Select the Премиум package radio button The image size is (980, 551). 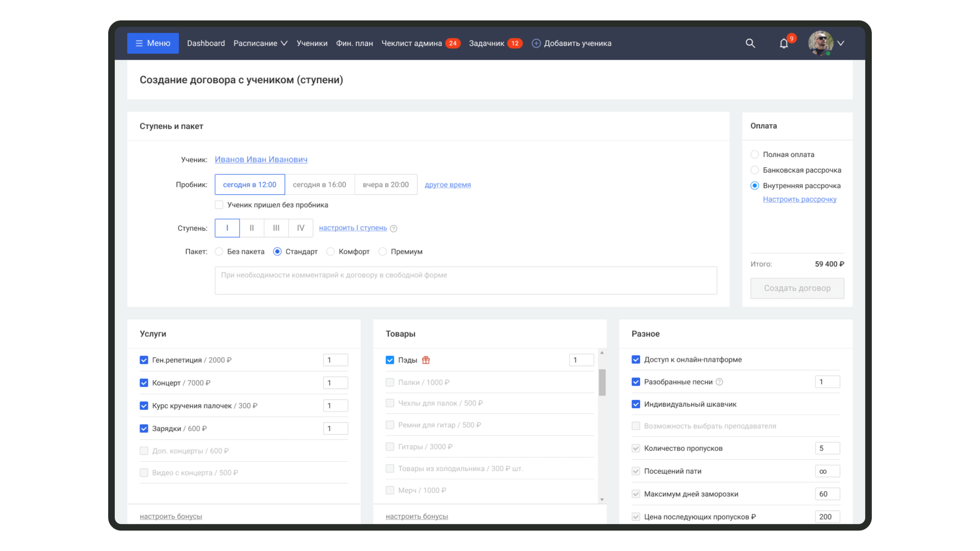click(382, 252)
